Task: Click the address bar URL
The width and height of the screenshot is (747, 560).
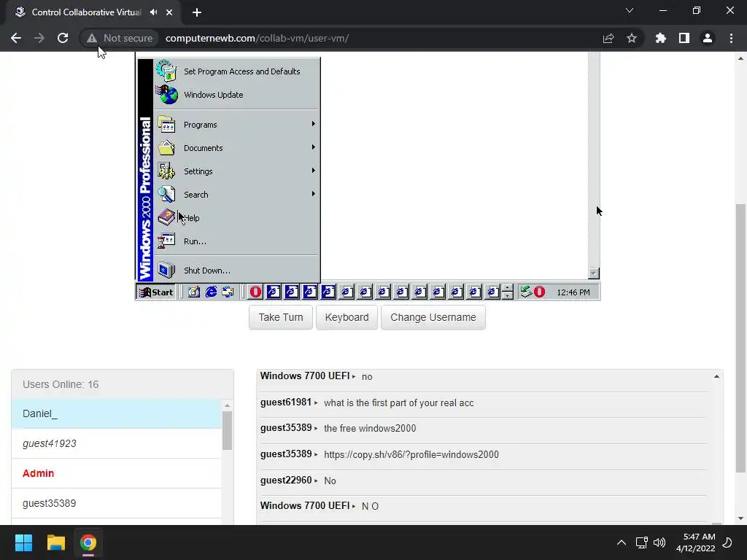Action: (258, 38)
